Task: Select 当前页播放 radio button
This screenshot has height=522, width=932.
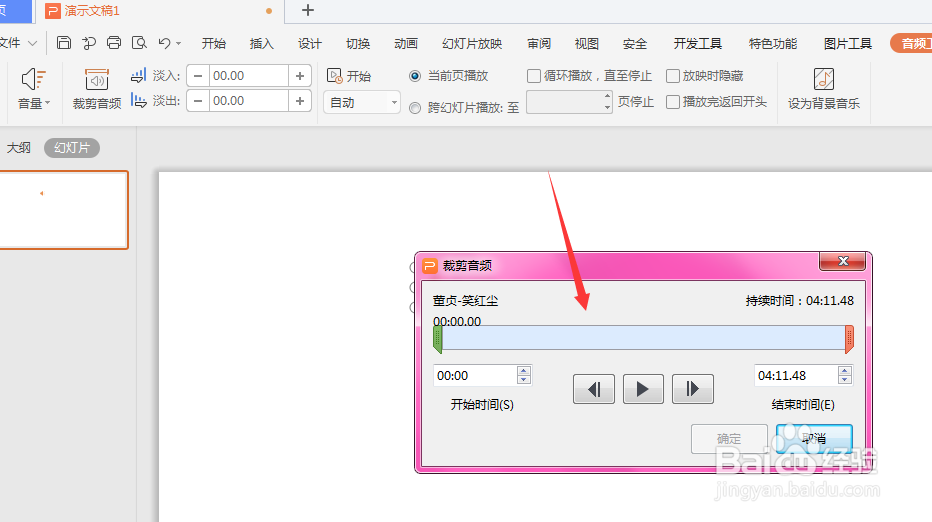Action: click(415, 76)
